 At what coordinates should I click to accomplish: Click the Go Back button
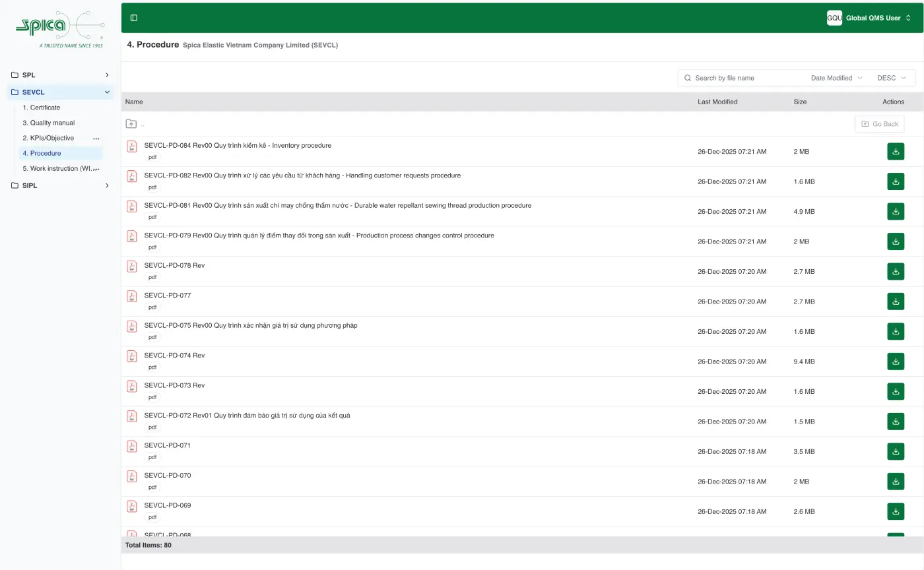[x=879, y=123]
